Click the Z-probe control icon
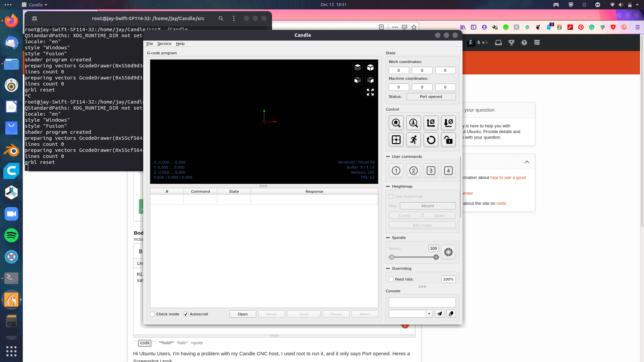 (414, 123)
